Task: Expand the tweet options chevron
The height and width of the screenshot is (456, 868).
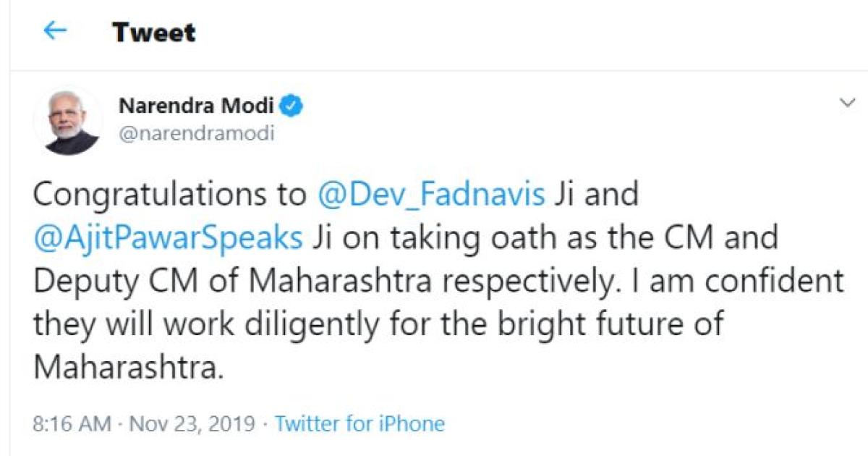Action: pyautogui.click(x=846, y=104)
